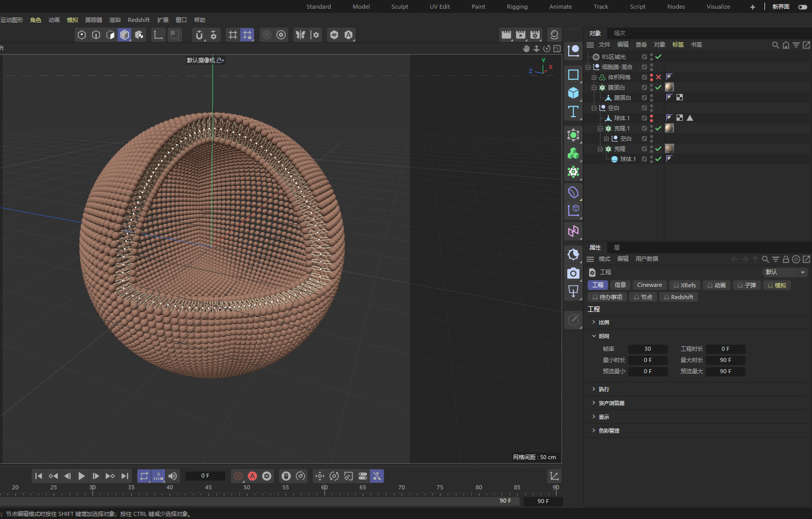Expand the 色彩管理 section
The height and width of the screenshot is (519, 812).
[x=594, y=431]
